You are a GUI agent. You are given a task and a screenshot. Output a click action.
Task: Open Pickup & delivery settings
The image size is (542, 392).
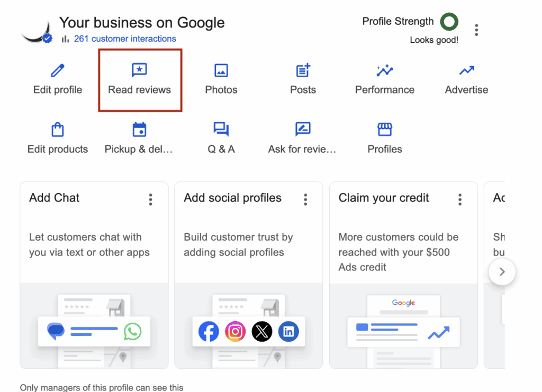[x=139, y=129]
